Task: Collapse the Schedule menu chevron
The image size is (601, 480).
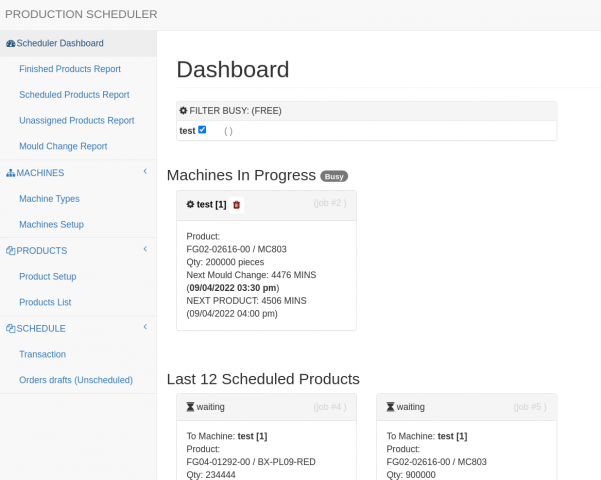Action: [x=145, y=327]
